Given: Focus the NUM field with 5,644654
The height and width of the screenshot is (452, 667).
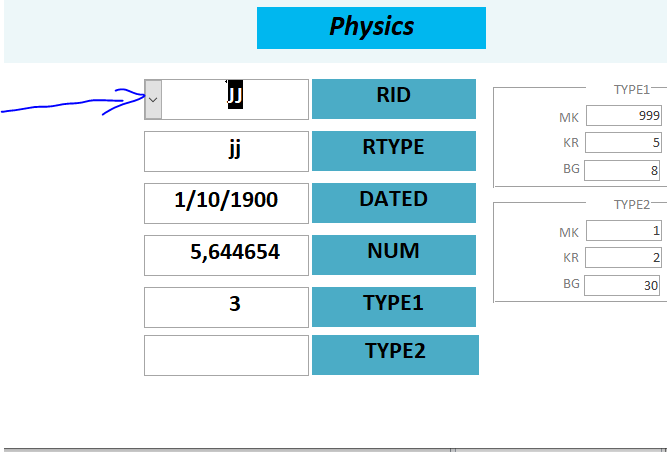Looking at the screenshot, I should 226,255.
